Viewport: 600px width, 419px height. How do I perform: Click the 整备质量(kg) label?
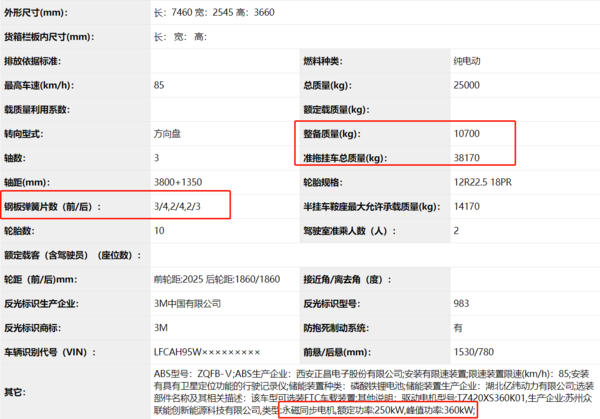coord(331,133)
